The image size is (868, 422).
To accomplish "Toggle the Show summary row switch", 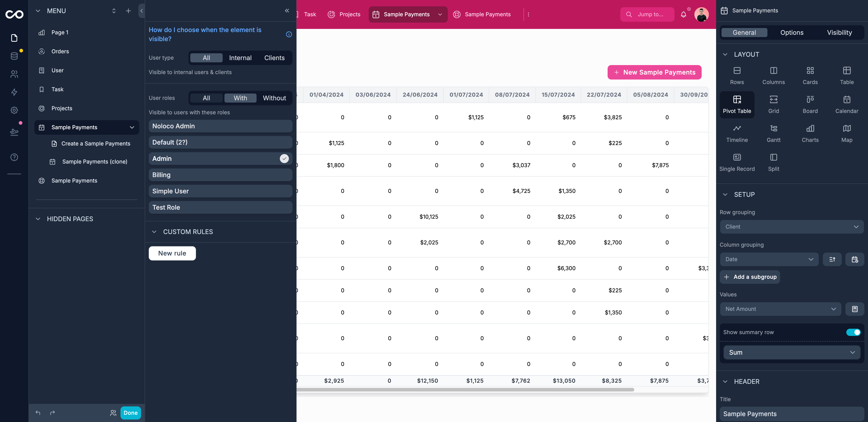I will pyautogui.click(x=853, y=332).
